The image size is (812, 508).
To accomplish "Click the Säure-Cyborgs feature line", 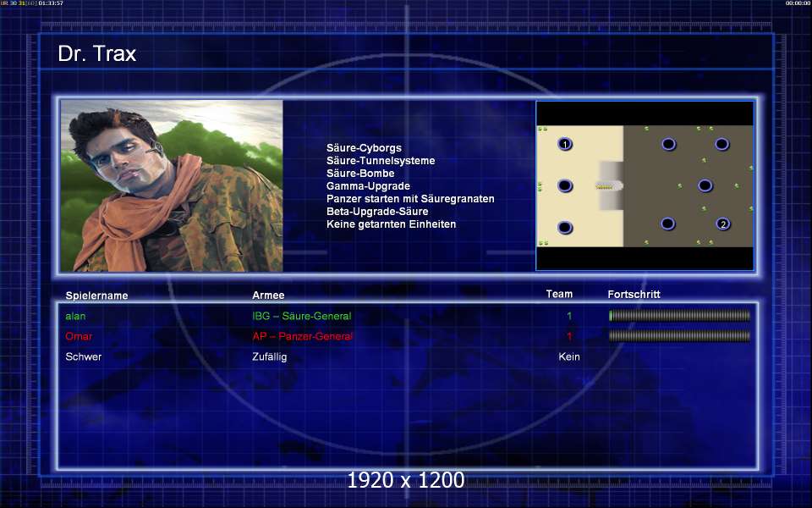I will 364,147.
